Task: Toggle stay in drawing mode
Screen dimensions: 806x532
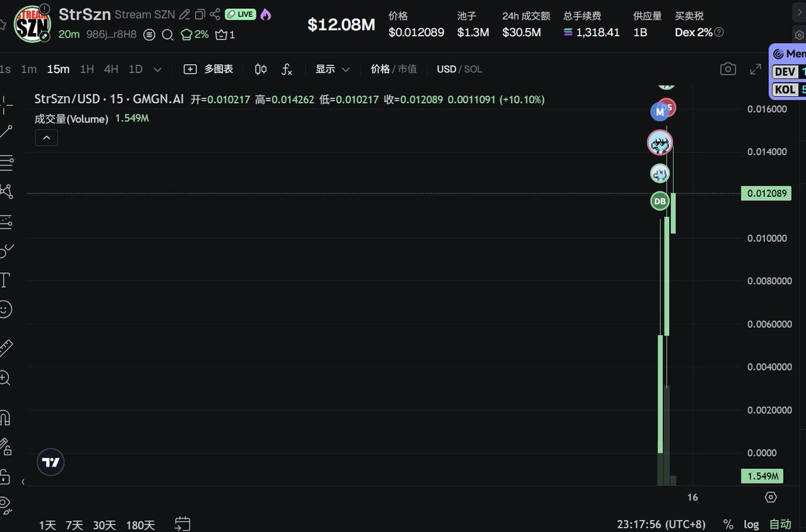Action: point(5,447)
